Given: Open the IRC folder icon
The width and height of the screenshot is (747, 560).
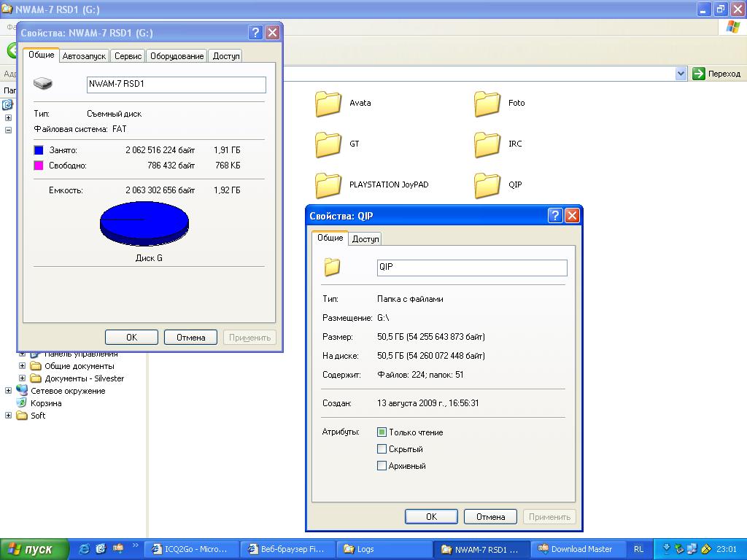Looking at the screenshot, I should [487, 144].
